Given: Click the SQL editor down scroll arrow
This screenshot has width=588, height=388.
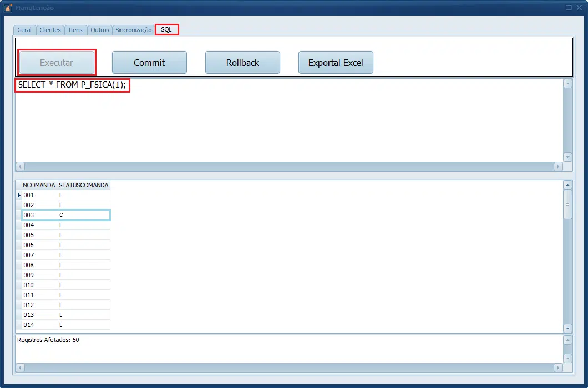Looking at the screenshot, I should 567,157.
